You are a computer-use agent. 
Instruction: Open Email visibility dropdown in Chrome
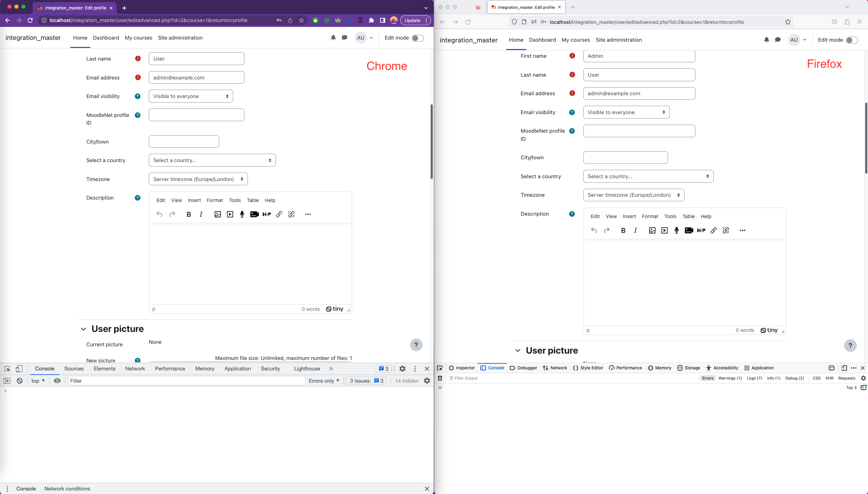[191, 96]
